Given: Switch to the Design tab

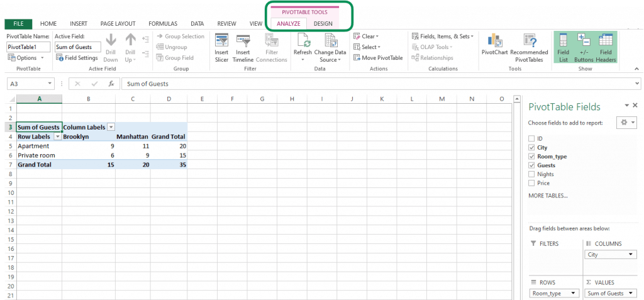Looking at the screenshot, I should point(323,23).
